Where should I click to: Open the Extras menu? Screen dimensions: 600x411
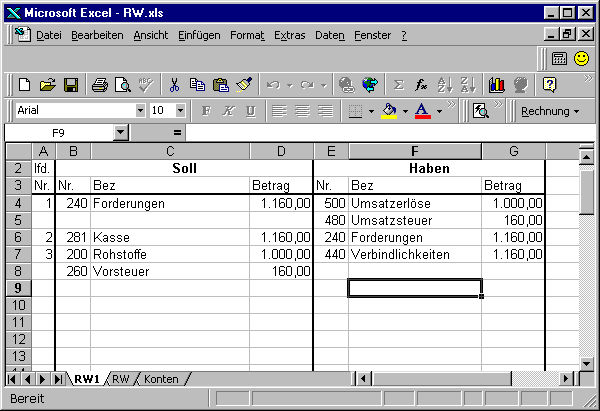289,35
